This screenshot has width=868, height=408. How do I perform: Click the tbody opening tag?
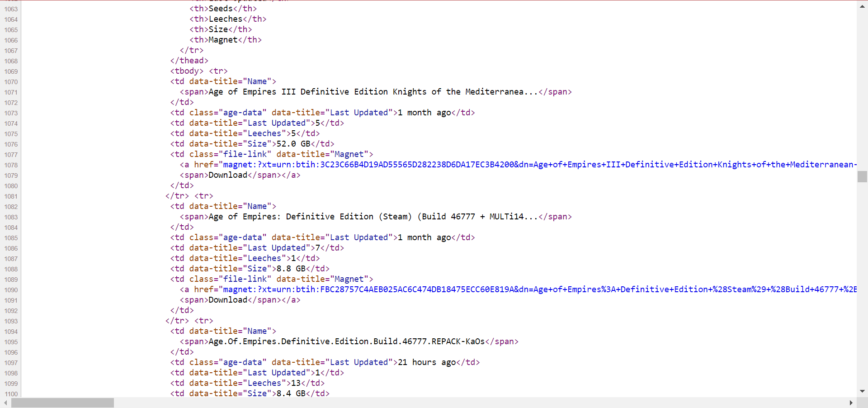click(x=187, y=71)
